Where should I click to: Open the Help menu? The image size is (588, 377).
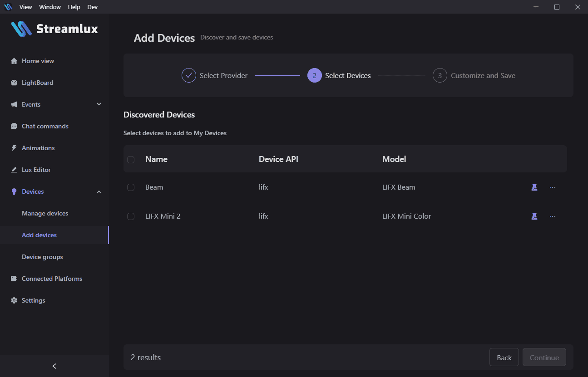[x=74, y=7]
